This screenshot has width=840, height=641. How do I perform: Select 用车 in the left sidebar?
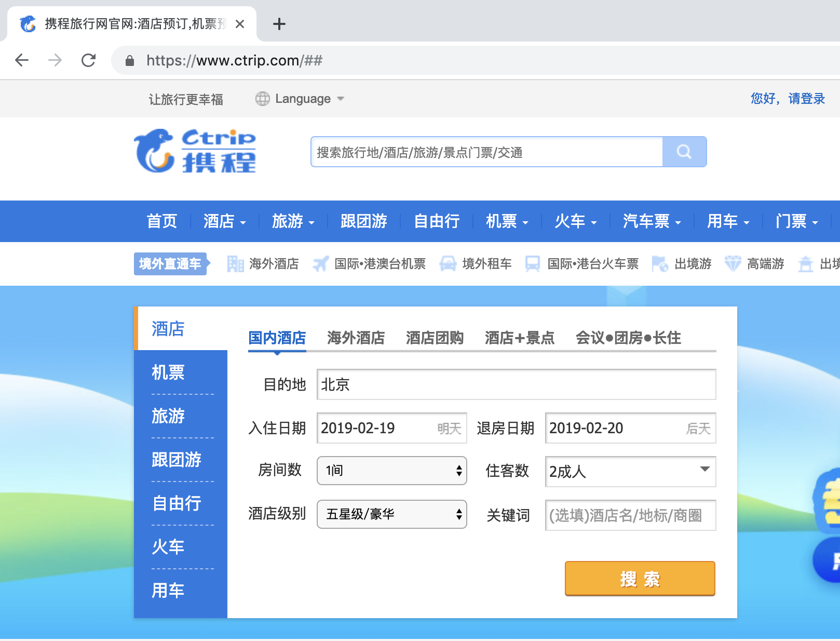(x=181, y=590)
